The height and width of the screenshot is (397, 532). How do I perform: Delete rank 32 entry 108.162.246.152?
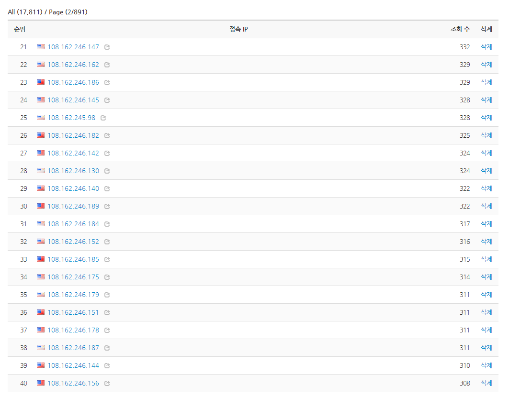click(486, 242)
